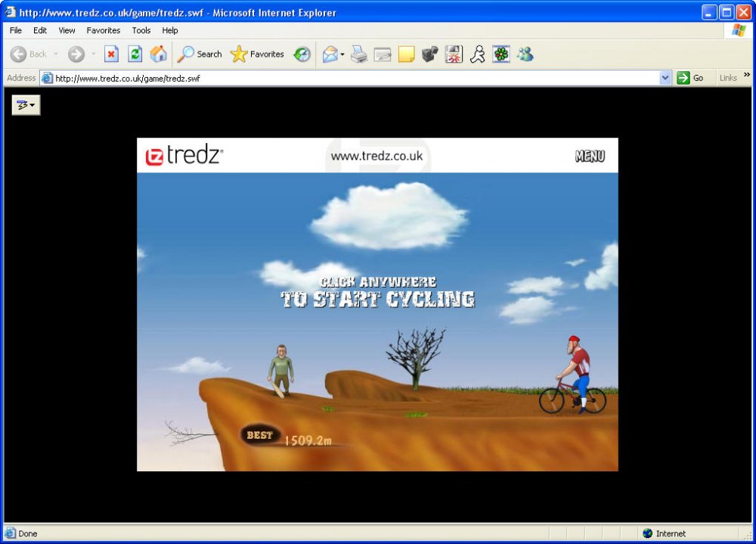Click the tredz logo
Screen dimensions: 756x544
184,155
